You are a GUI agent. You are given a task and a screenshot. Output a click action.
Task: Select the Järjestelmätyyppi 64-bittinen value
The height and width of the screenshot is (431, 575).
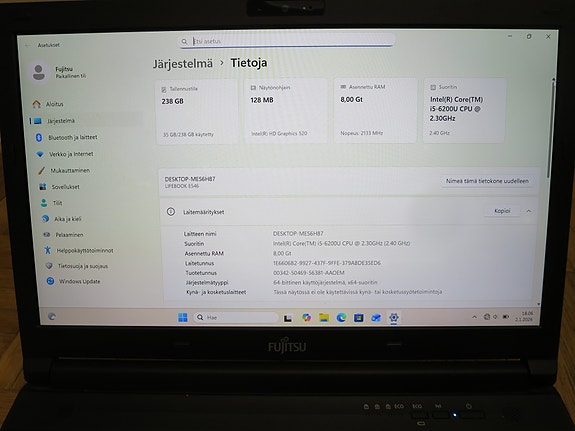pos(325,282)
